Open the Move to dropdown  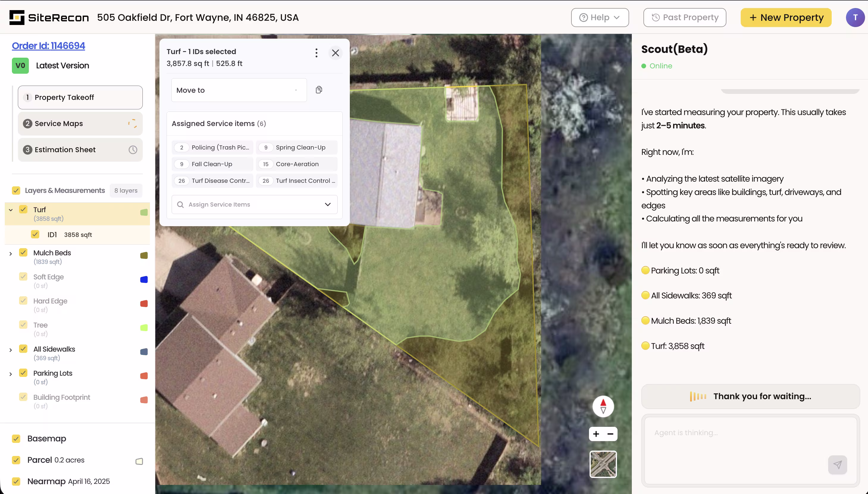tap(239, 90)
